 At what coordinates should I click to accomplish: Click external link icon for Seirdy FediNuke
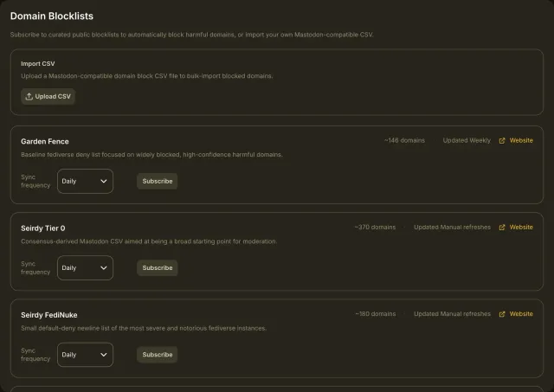(502, 314)
